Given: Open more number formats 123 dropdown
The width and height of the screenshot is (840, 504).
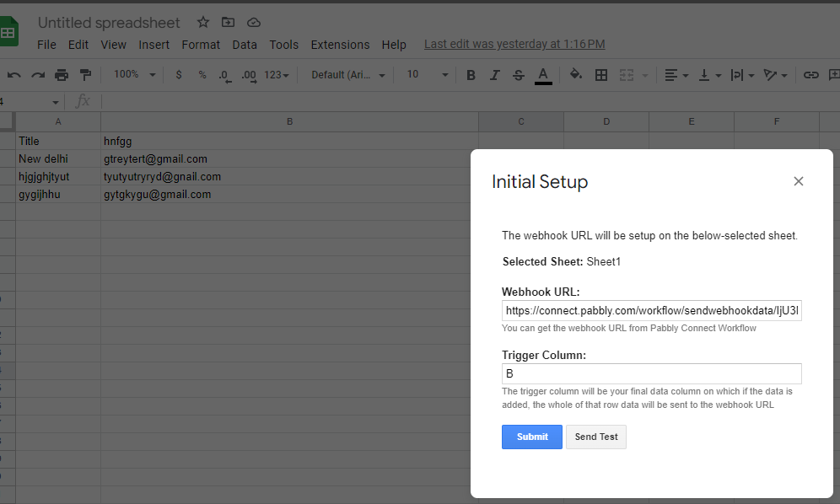Looking at the screenshot, I should (277, 75).
